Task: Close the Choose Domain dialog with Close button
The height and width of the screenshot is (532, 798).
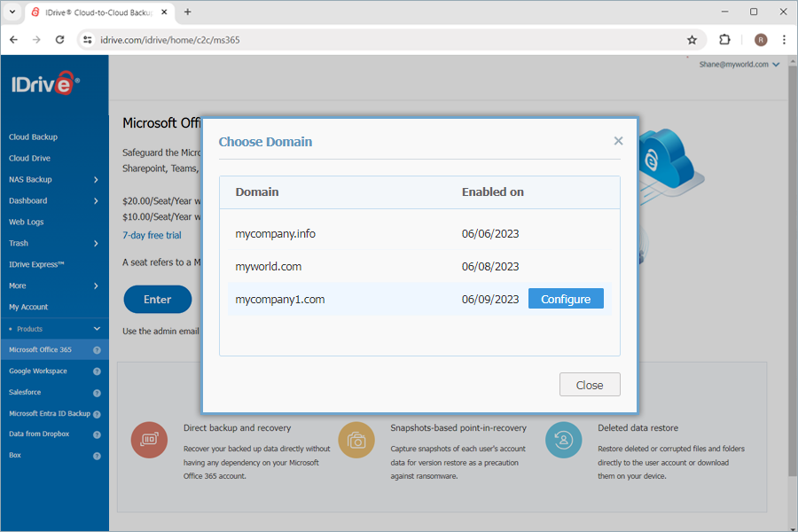Action: (590, 385)
